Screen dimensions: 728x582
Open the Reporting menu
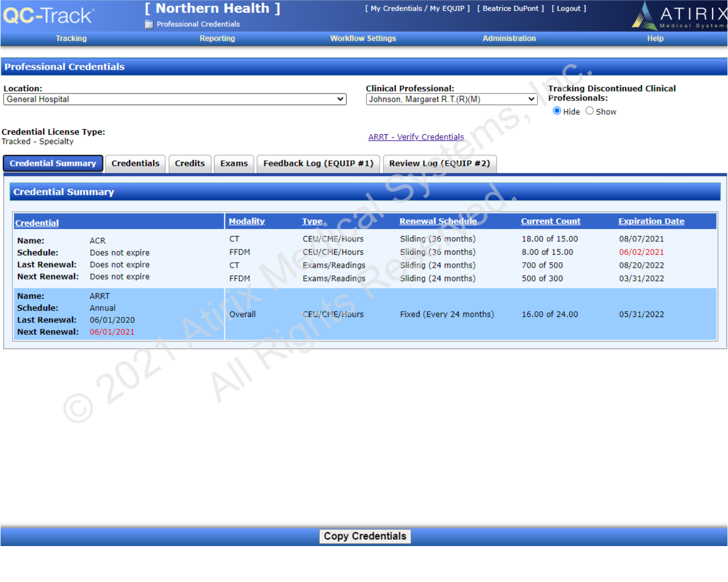(x=217, y=39)
